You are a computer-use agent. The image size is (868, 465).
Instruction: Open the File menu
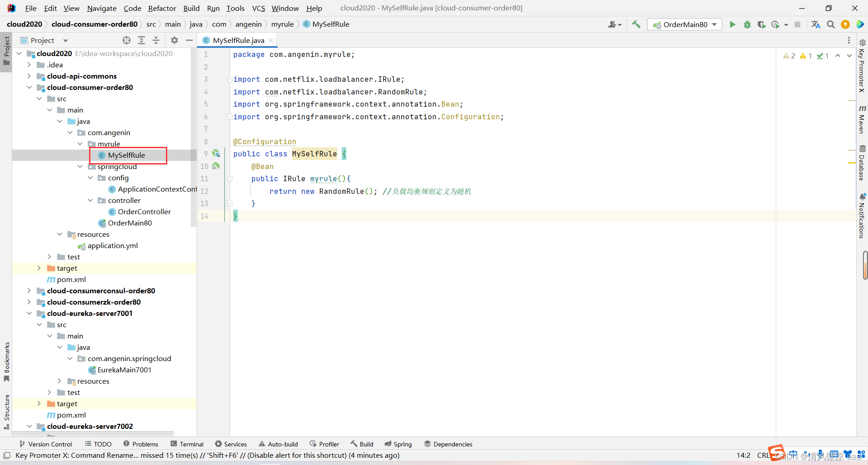click(x=31, y=8)
